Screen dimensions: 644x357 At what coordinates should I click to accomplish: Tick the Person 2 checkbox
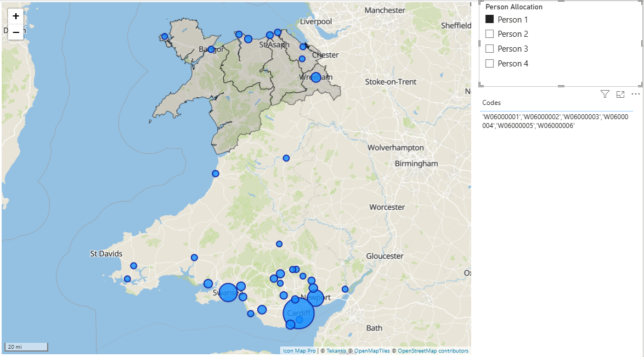490,34
